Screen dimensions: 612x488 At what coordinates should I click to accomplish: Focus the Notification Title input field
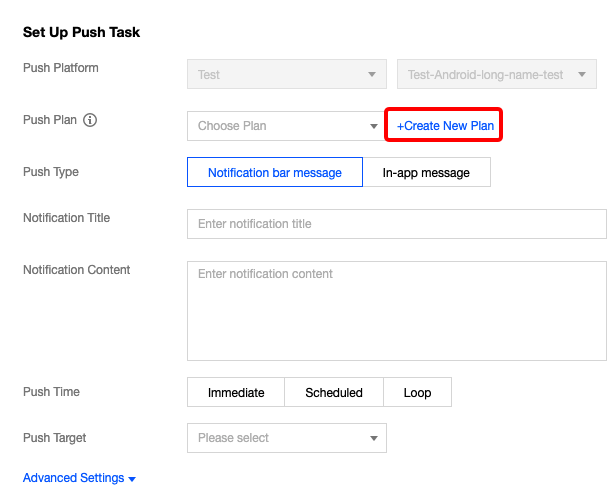tap(396, 224)
